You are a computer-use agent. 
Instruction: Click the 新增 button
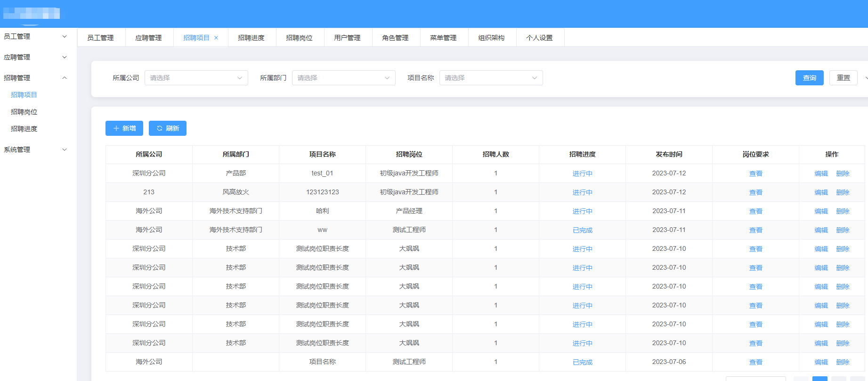(x=124, y=128)
